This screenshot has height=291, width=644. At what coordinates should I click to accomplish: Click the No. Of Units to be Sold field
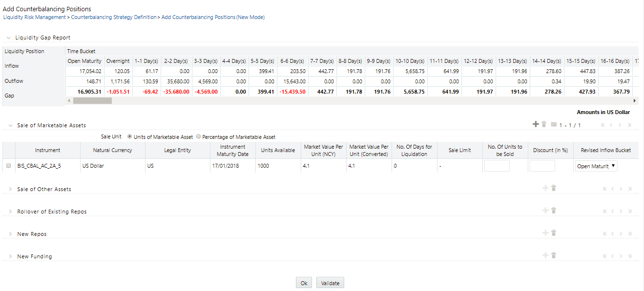pos(497,166)
